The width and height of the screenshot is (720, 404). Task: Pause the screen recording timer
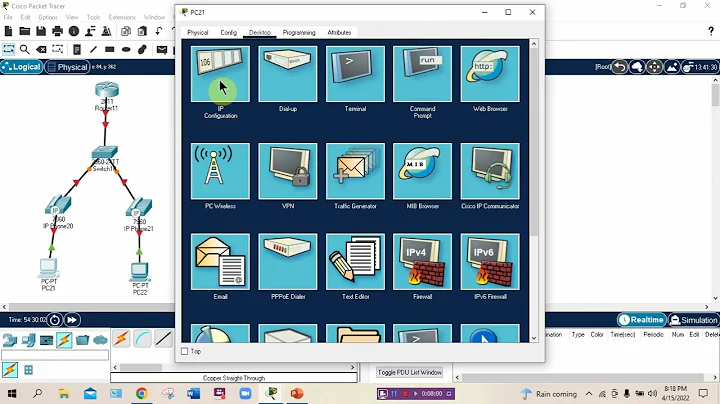coord(394,393)
